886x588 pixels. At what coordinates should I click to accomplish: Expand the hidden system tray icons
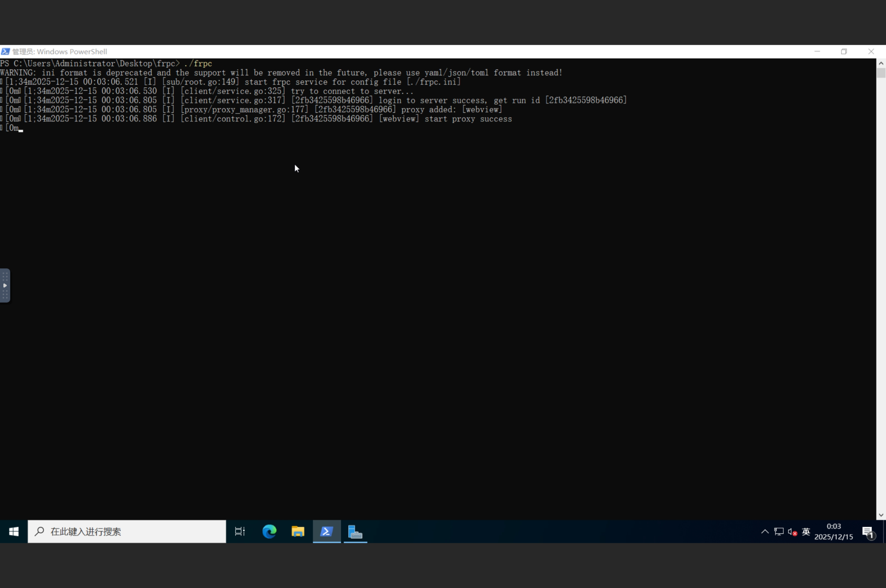765,532
